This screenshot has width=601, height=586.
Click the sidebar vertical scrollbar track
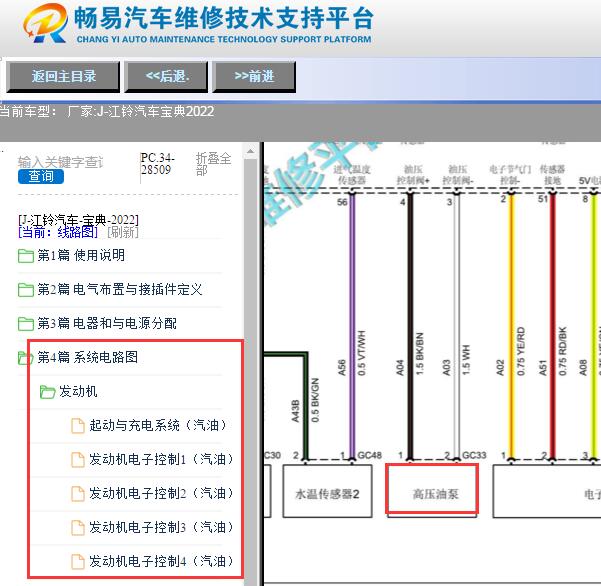[250, 372]
